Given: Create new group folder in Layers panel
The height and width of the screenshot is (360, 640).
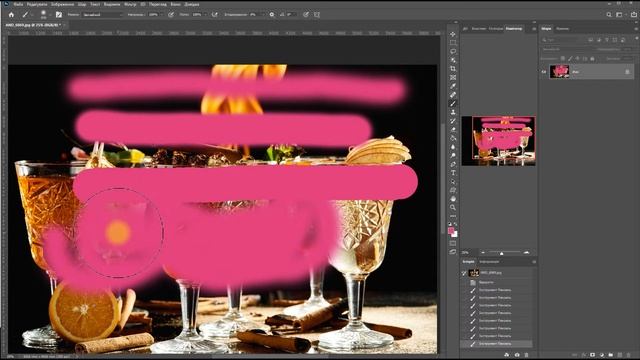Looking at the screenshot, I should pyautogui.click(x=611, y=355).
